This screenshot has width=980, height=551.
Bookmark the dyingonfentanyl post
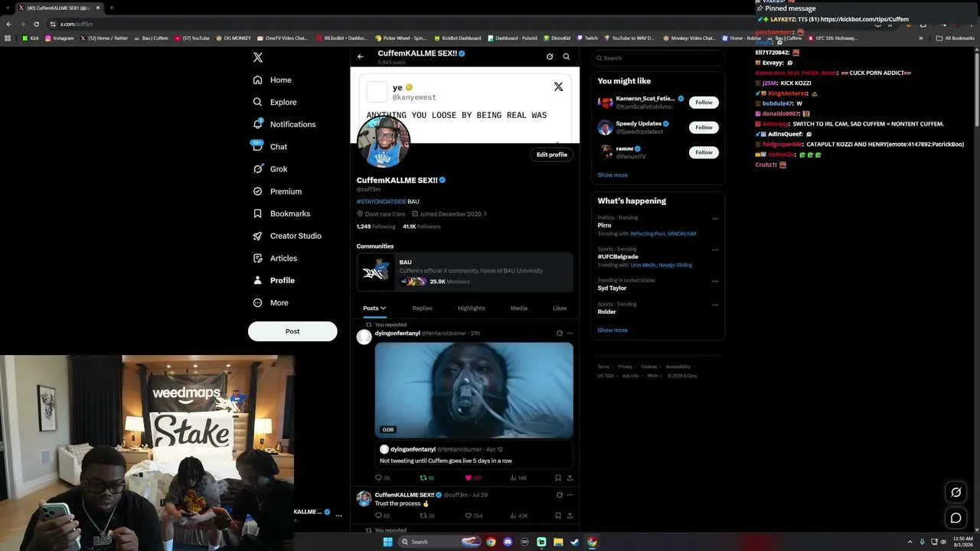pyautogui.click(x=557, y=478)
